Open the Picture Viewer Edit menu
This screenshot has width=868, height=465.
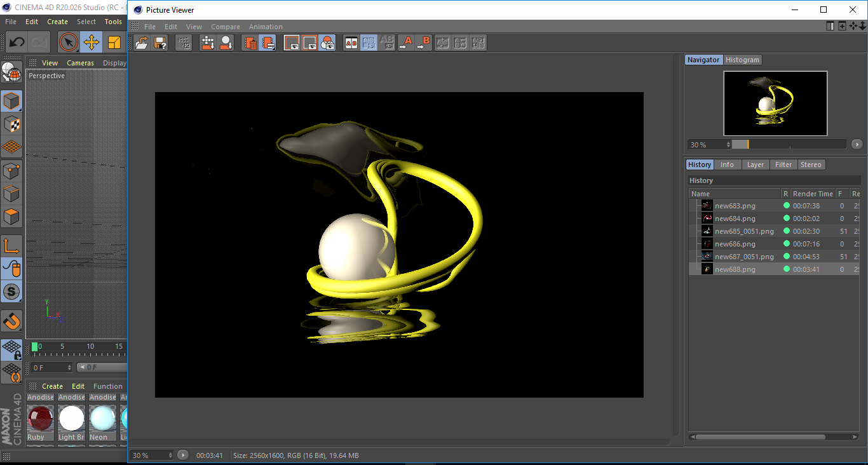171,27
